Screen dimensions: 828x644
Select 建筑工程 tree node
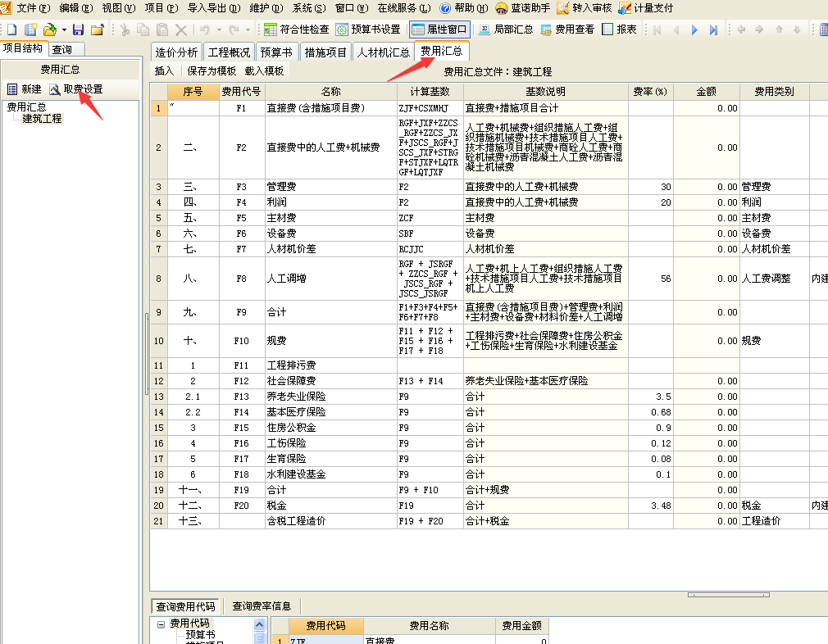pyautogui.click(x=43, y=119)
